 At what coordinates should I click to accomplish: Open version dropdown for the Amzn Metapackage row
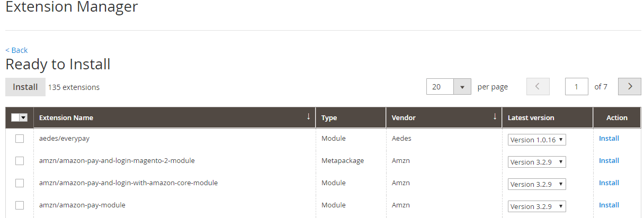pyautogui.click(x=536, y=162)
